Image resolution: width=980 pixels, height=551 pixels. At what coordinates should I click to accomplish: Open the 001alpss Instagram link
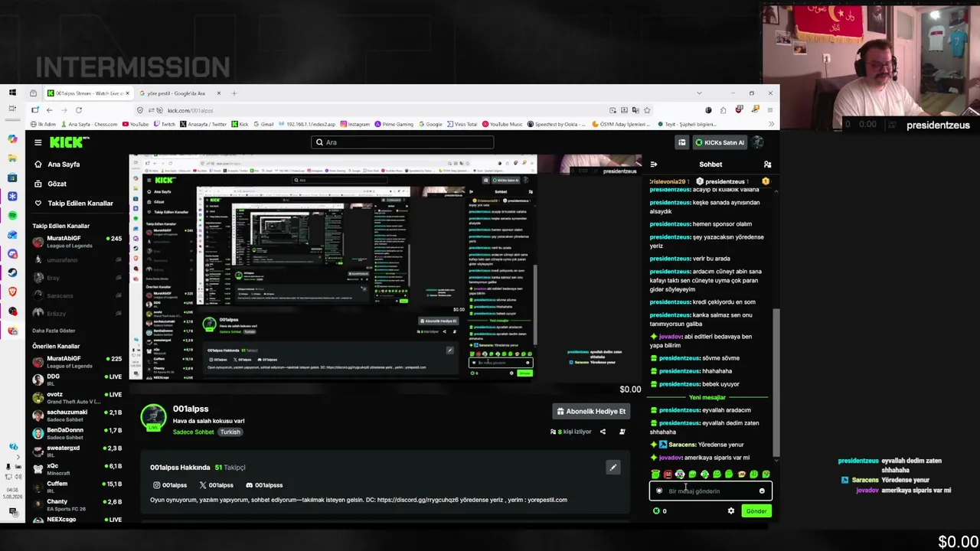[x=170, y=485]
